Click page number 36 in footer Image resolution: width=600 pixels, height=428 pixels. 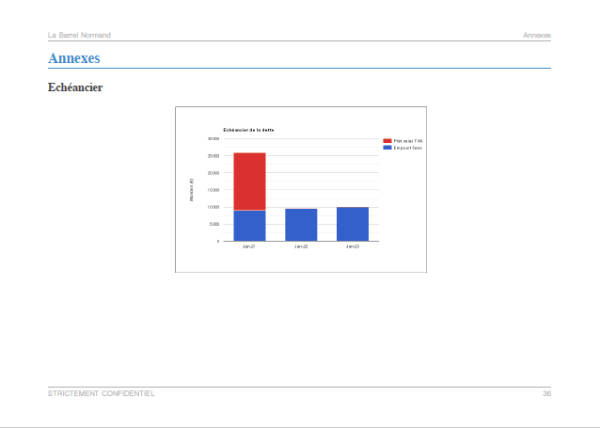[547, 394]
